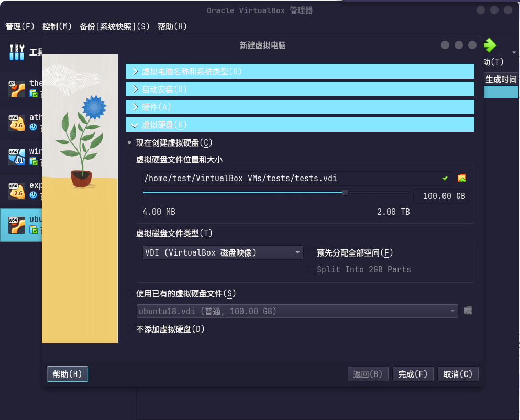
Task: Expand the 硬件 section
Action: (x=300, y=107)
